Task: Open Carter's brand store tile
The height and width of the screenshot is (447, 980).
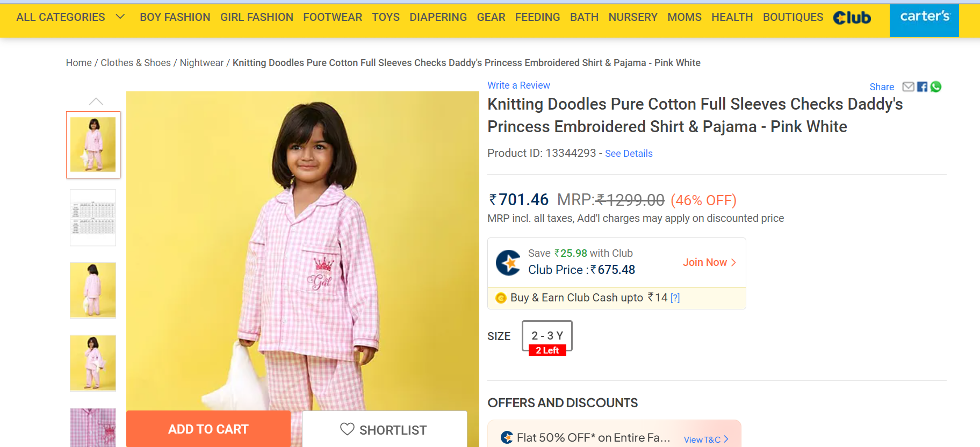Action: pos(924,20)
